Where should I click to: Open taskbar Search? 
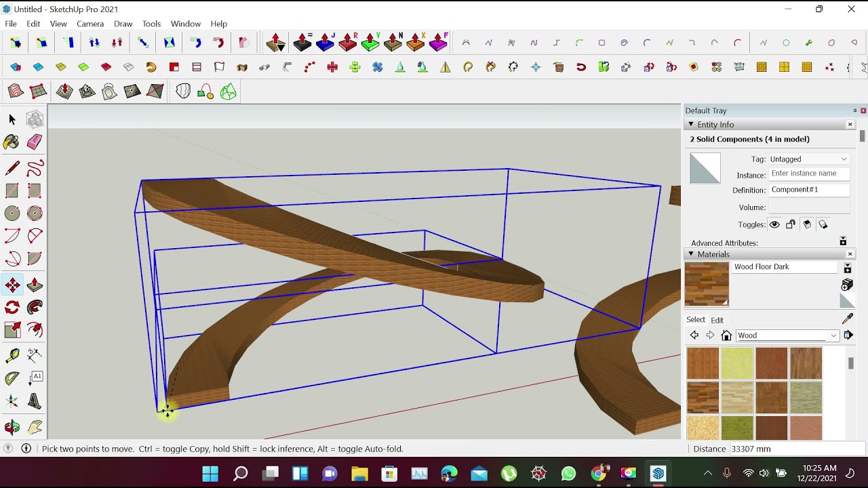pos(240,473)
